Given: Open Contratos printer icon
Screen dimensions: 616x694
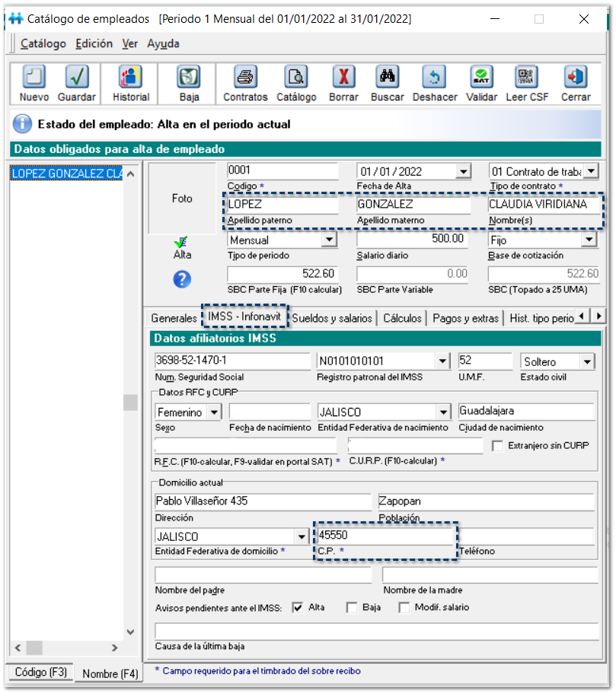Looking at the screenshot, I should click(245, 77).
